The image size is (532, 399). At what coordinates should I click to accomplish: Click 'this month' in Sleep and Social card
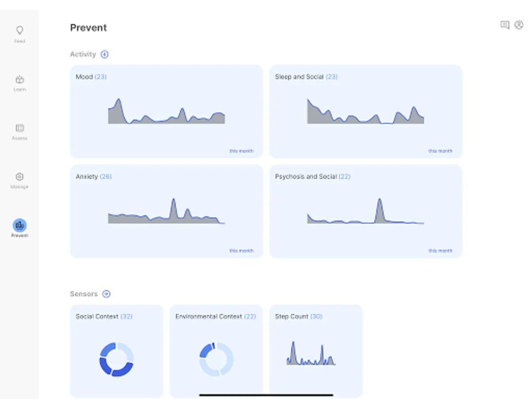tap(440, 151)
